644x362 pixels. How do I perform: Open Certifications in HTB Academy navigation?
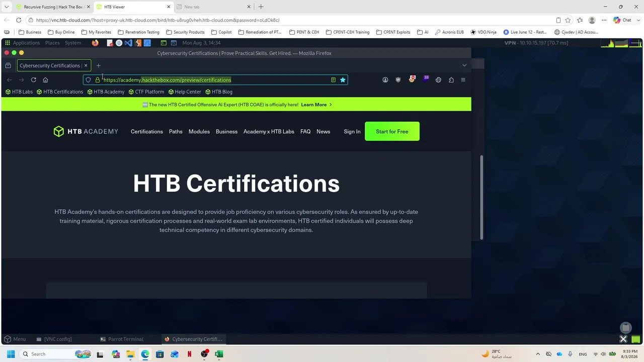pos(147,132)
